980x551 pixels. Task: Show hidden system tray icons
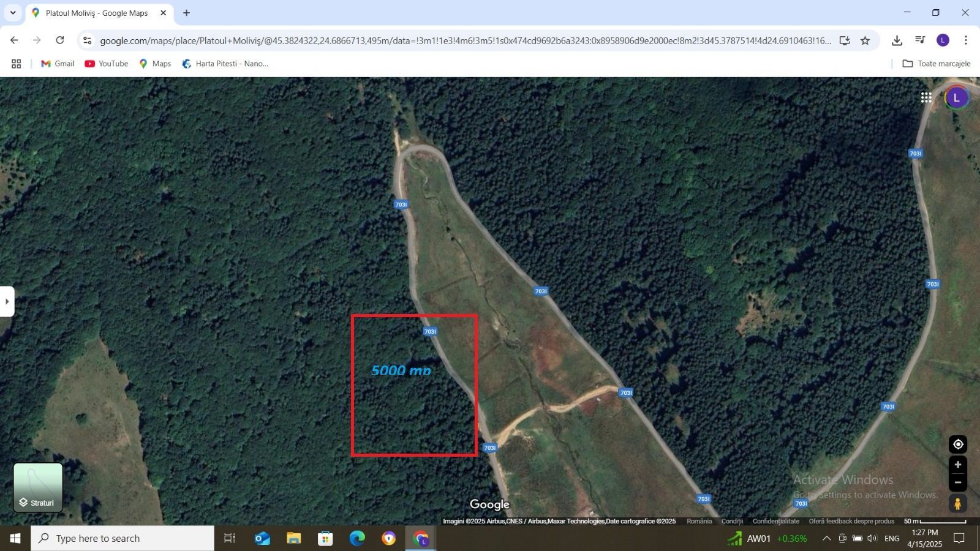[x=826, y=539]
